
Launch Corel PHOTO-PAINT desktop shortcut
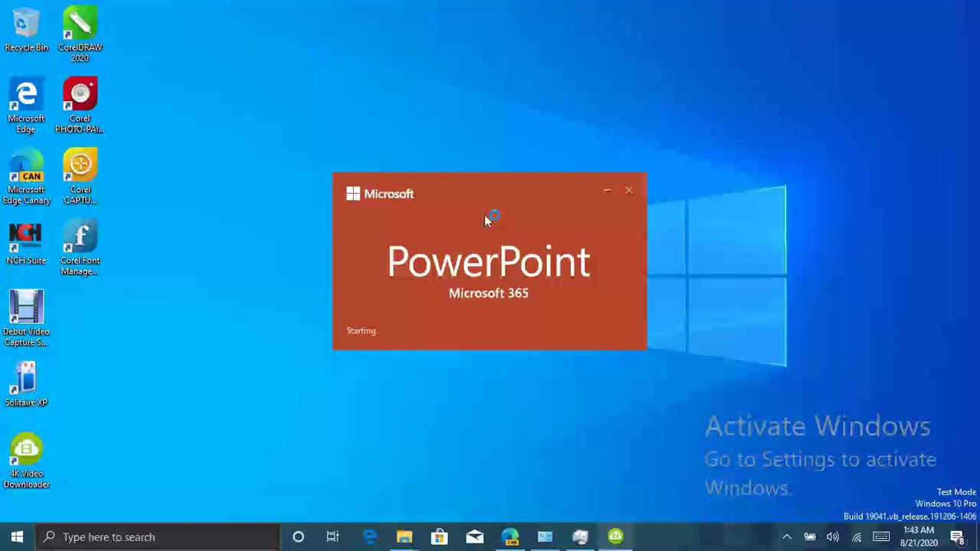[x=80, y=106]
